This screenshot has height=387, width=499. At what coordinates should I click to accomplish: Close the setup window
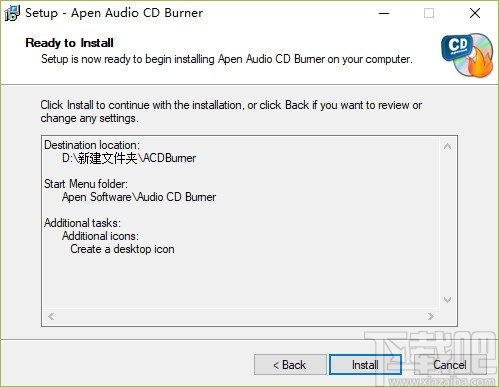[475, 13]
